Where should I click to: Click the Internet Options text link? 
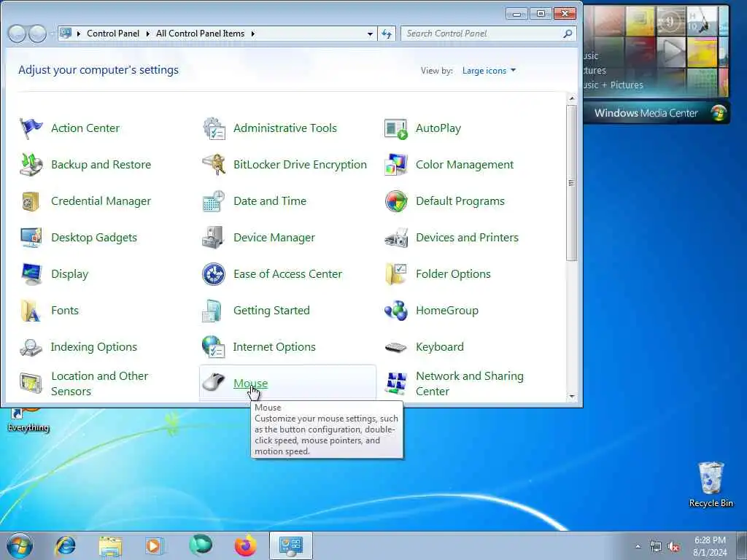point(274,346)
